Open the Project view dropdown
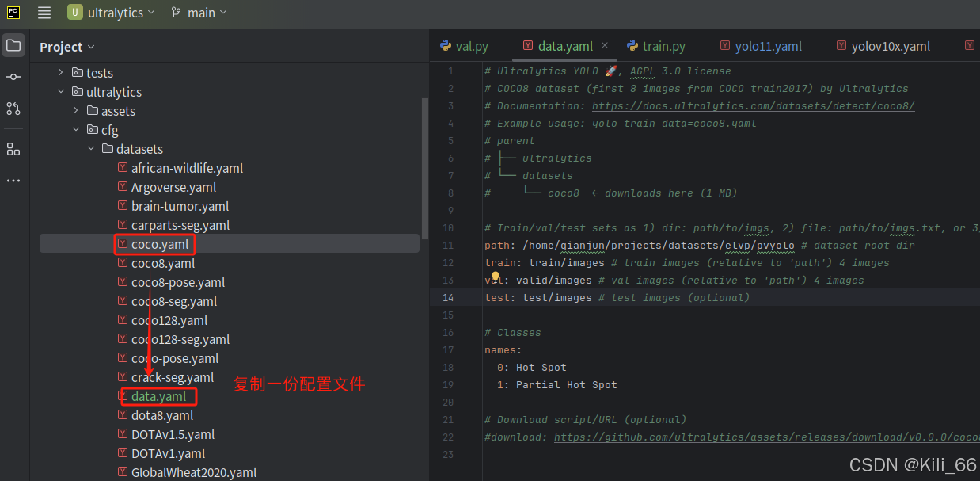 tap(67, 48)
